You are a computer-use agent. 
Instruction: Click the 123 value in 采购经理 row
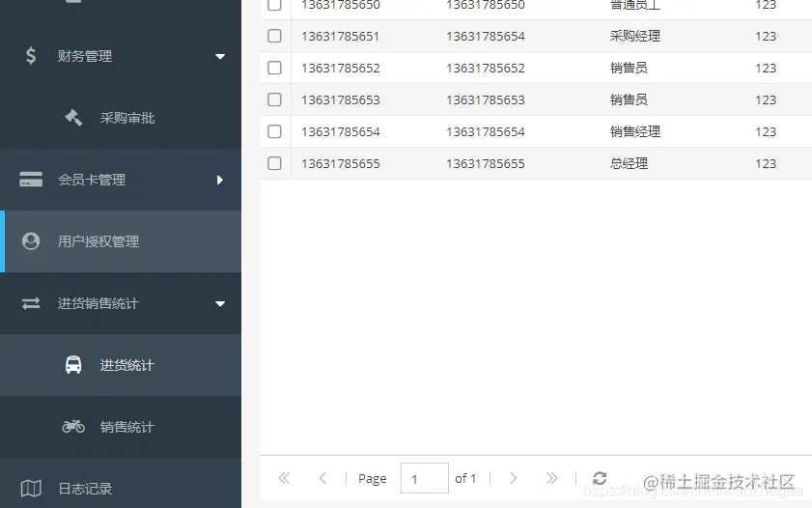point(766,37)
